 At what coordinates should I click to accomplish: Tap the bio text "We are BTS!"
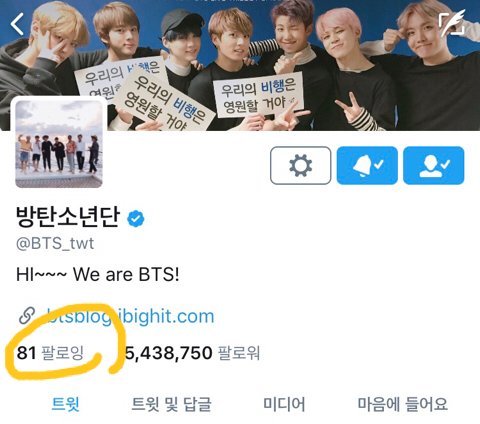coord(126,275)
